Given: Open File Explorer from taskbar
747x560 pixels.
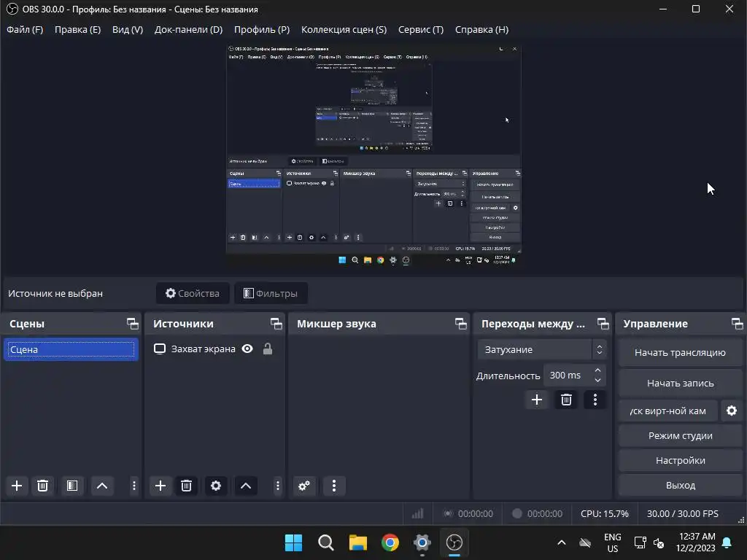Looking at the screenshot, I should [x=357, y=542].
